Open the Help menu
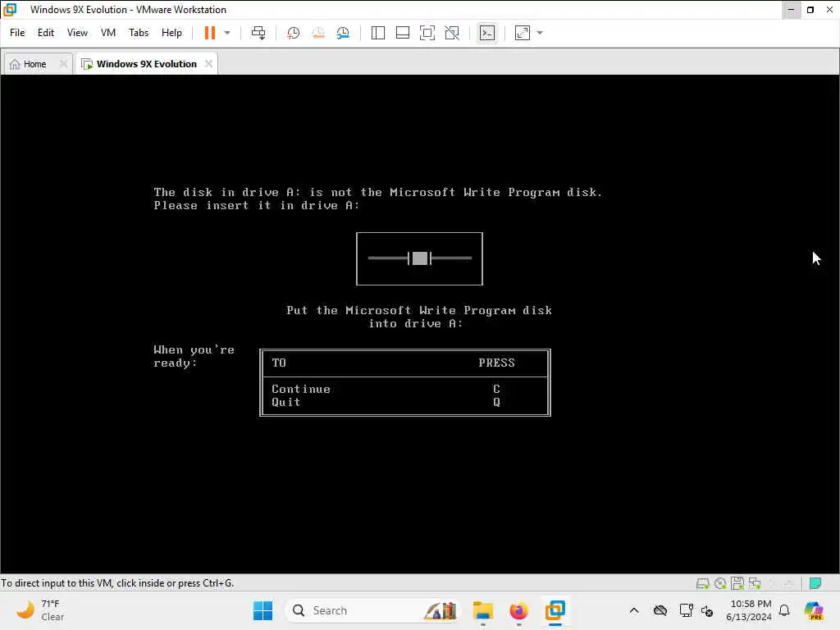 171,33
